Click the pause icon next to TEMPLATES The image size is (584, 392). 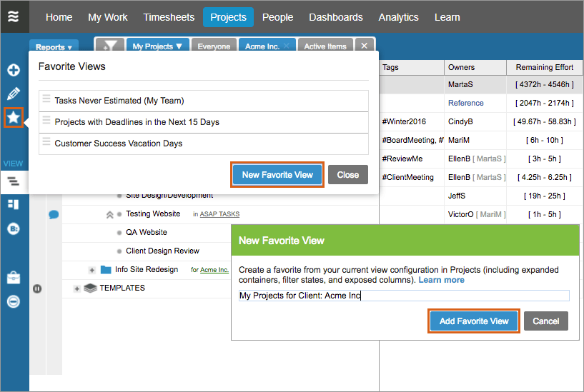click(37, 288)
